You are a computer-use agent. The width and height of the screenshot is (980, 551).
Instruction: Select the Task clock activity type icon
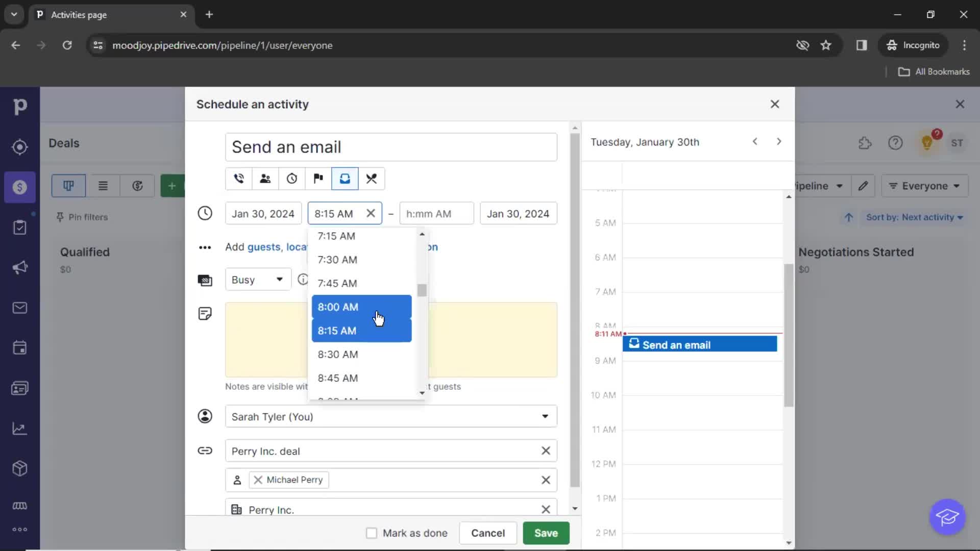291,179
